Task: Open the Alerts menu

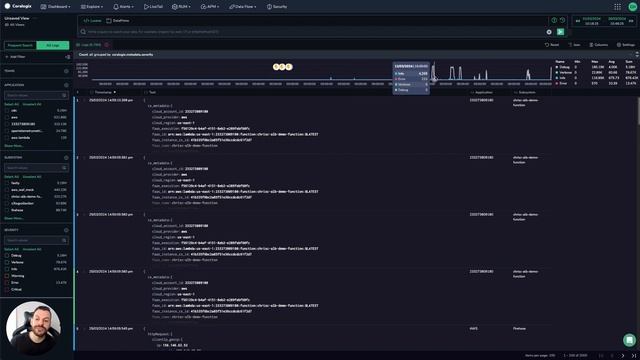Action: pos(123,7)
